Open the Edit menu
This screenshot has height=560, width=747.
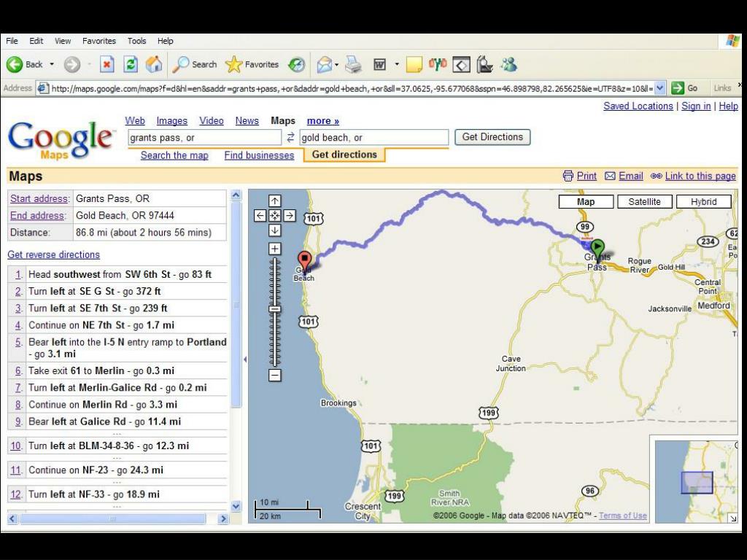coord(36,41)
